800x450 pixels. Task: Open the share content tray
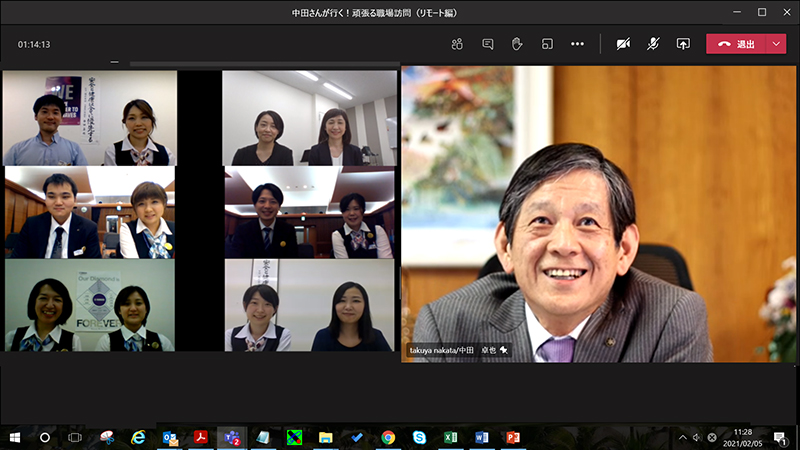tap(683, 44)
